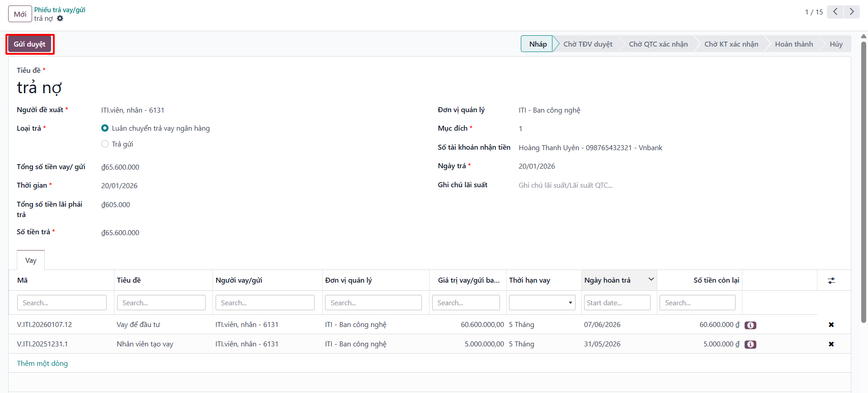Open the V.ITI.20251231.1 code cell
868x393 pixels.
42,344
